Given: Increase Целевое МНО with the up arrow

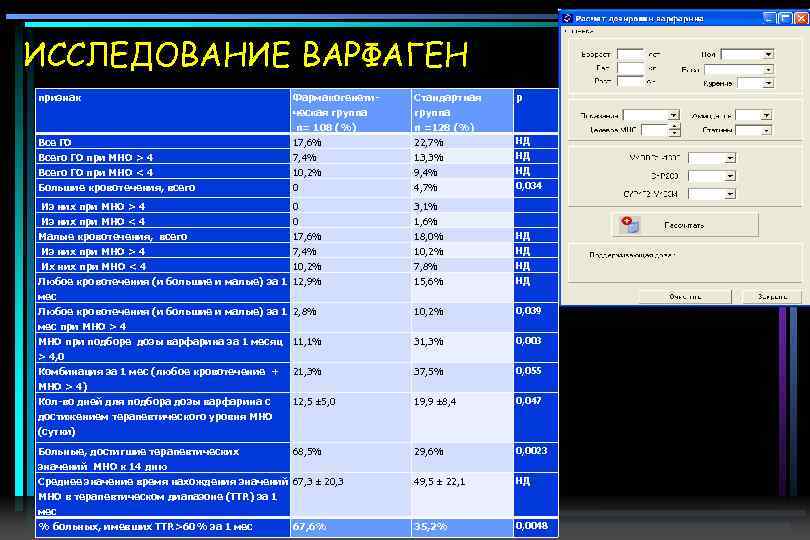Looking at the screenshot, I should point(674,127).
